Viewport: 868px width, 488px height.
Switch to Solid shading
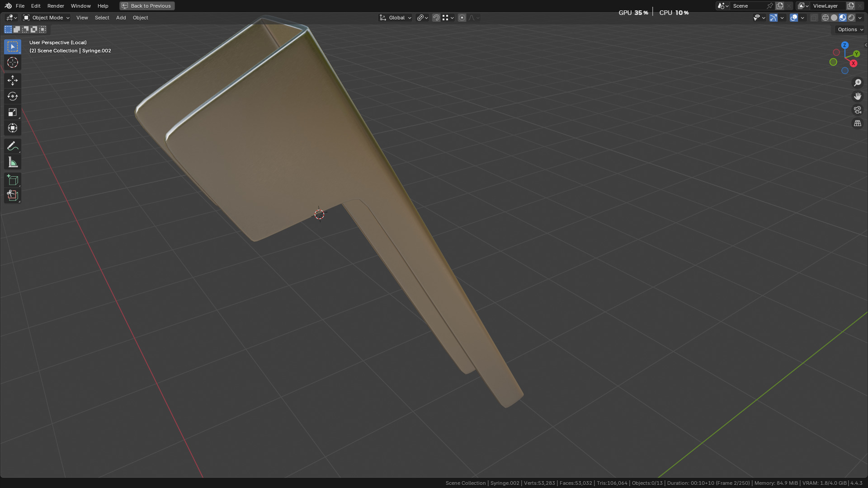click(x=834, y=18)
